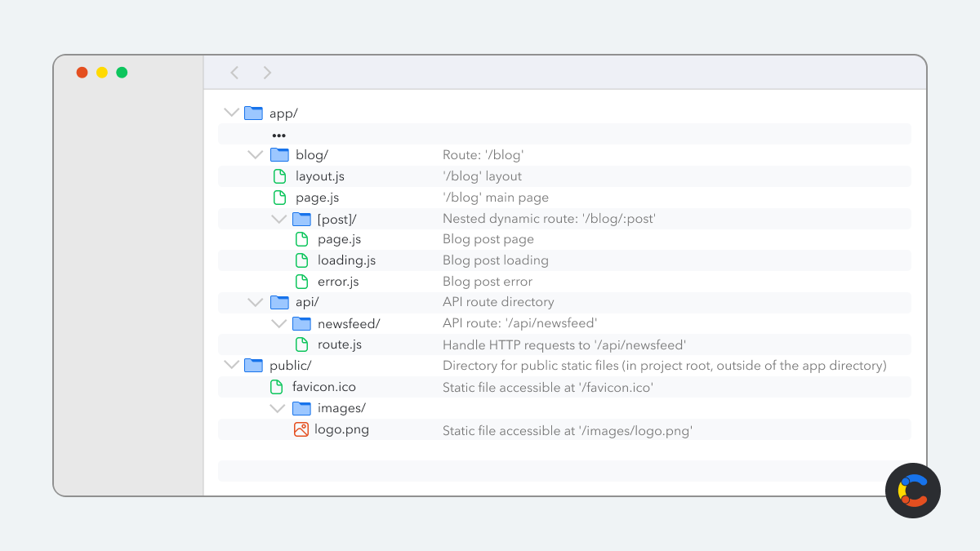Select the logo.png image icon
Viewport: 980px width, 551px height.
[302, 429]
